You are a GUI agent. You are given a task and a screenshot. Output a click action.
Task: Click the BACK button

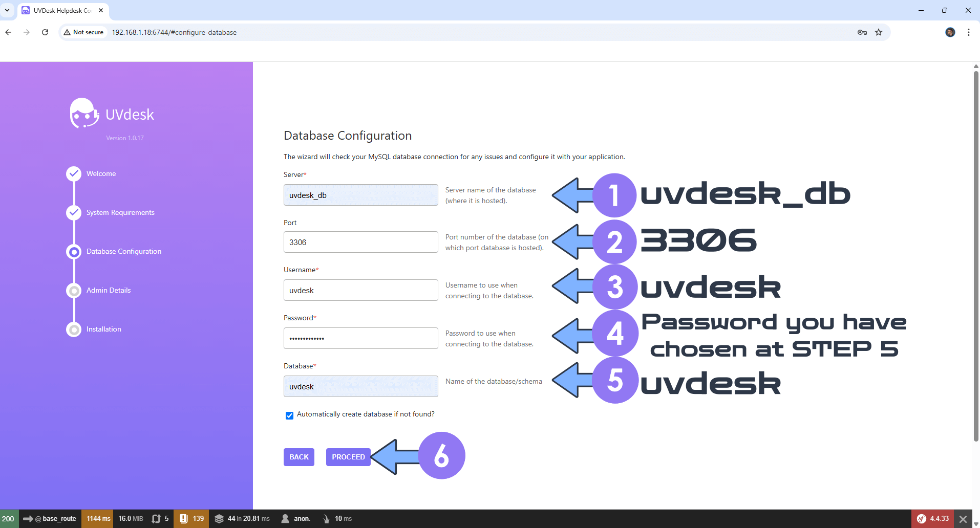pos(299,457)
